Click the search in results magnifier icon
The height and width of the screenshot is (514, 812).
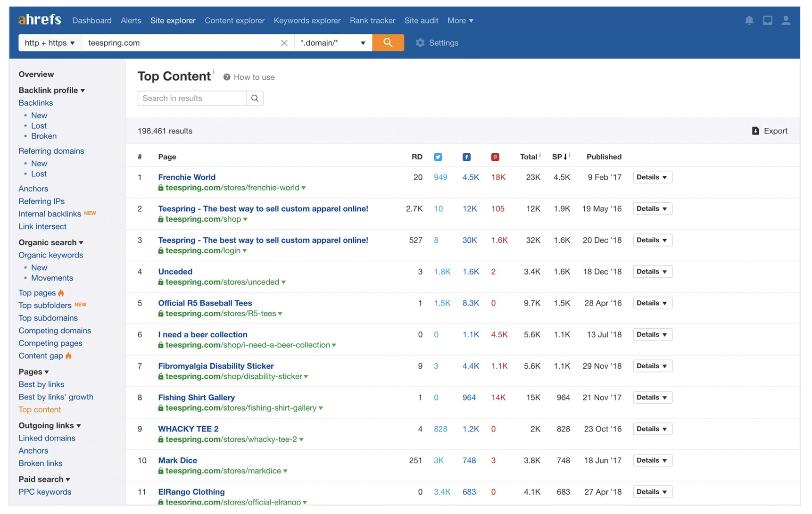[255, 98]
